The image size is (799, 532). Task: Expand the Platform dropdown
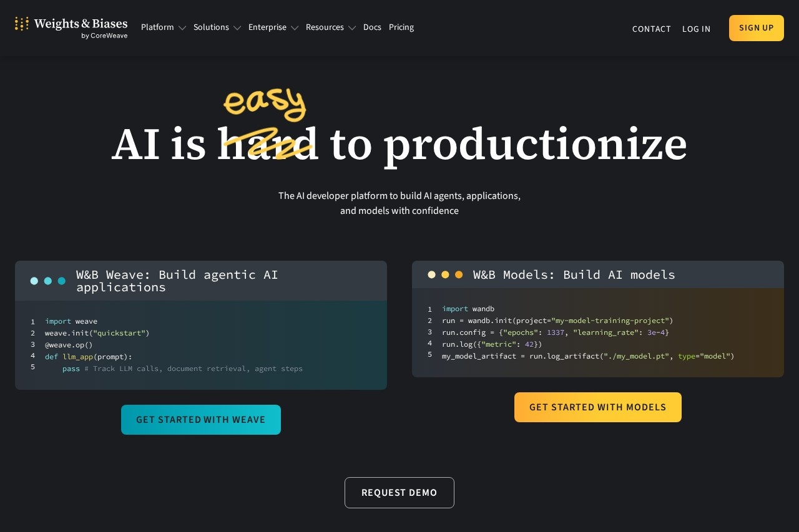coord(164,27)
